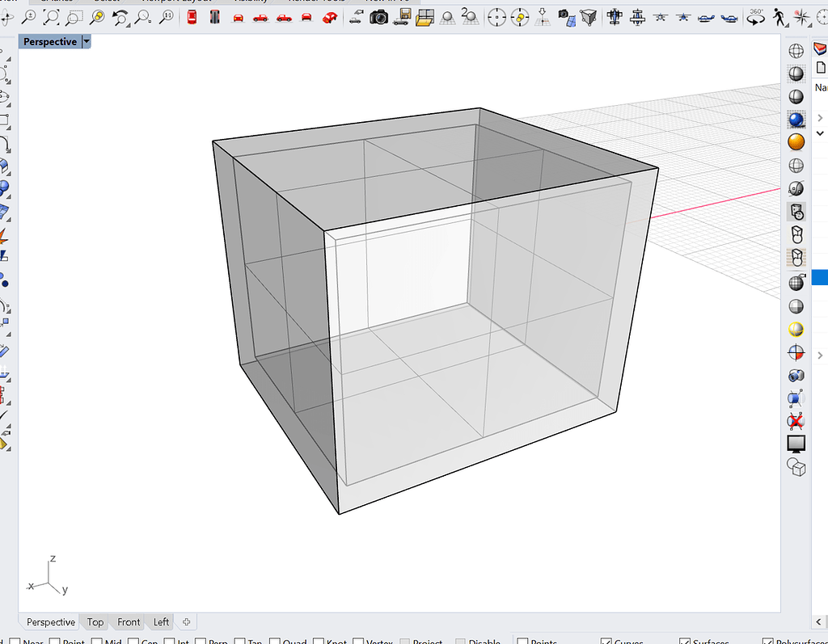Viewport: 828px width, 644px height.
Task: Activate the blue Rendered display mode icon
Action: pyautogui.click(x=796, y=119)
